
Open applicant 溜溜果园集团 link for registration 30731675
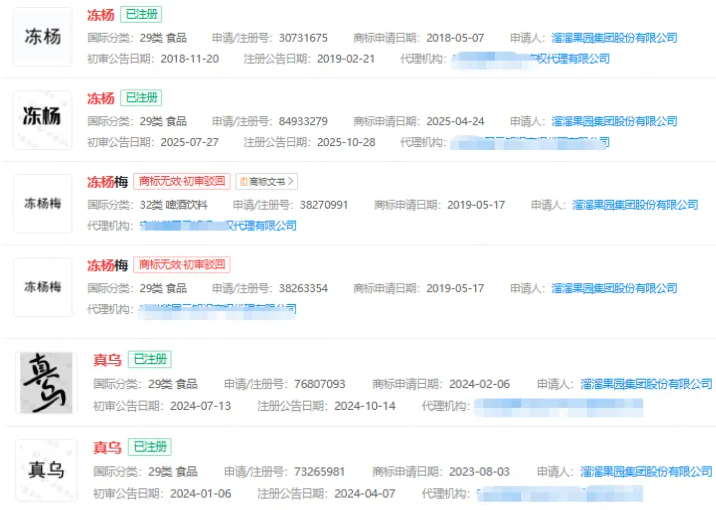pyautogui.click(x=614, y=38)
